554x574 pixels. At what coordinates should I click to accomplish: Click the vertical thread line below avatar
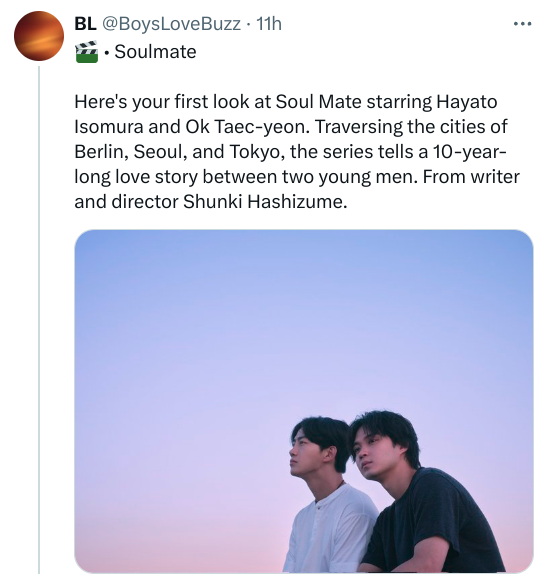pos(39,318)
